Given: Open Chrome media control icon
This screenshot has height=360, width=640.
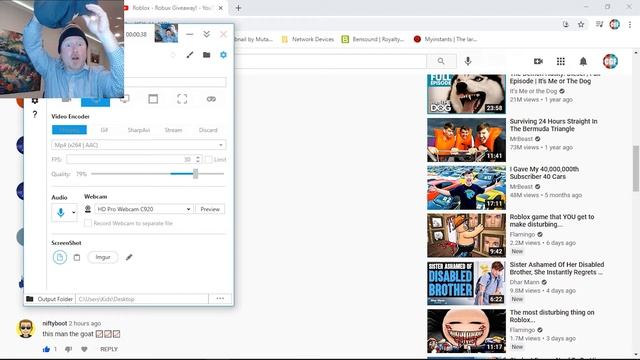Looking at the screenshot, I should (599, 24).
